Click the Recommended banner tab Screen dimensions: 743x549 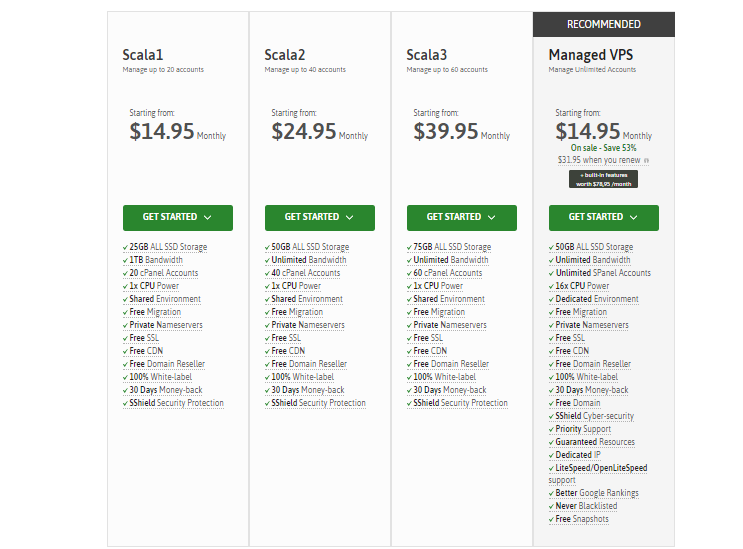(x=603, y=24)
